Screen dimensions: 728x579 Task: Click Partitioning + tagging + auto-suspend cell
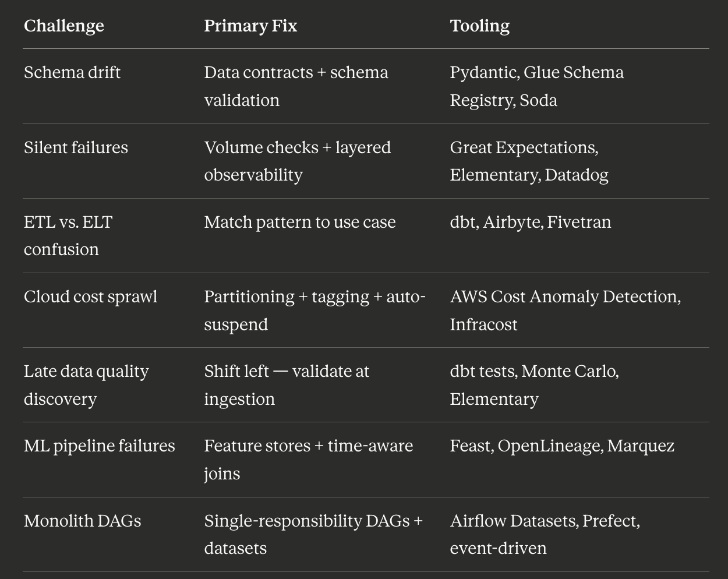tap(314, 310)
